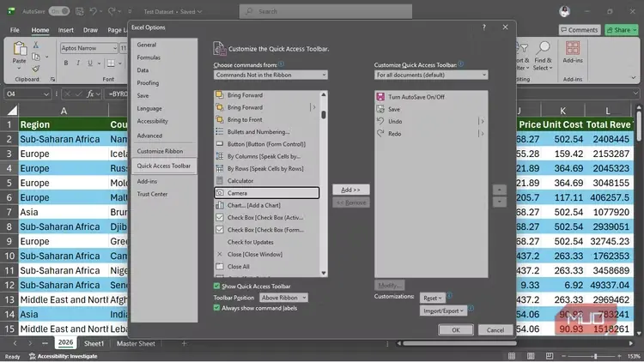Expand the Clipboard group dialog launcher
The height and width of the screenshot is (362, 644).
tap(52, 79)
